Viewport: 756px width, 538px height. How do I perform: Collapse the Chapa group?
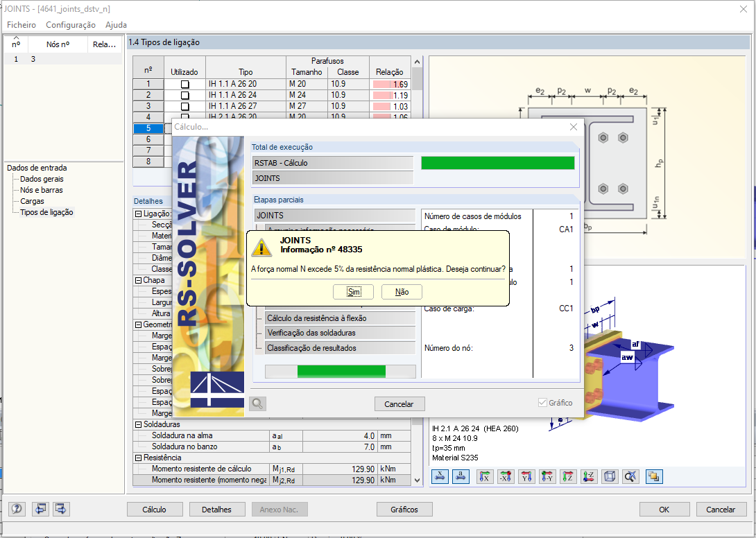click(x=139, y=280)
